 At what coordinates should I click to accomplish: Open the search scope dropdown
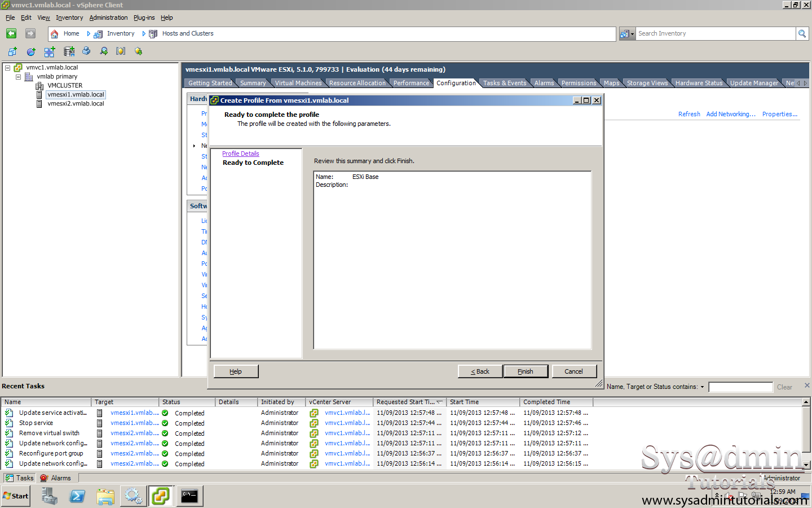627,34
